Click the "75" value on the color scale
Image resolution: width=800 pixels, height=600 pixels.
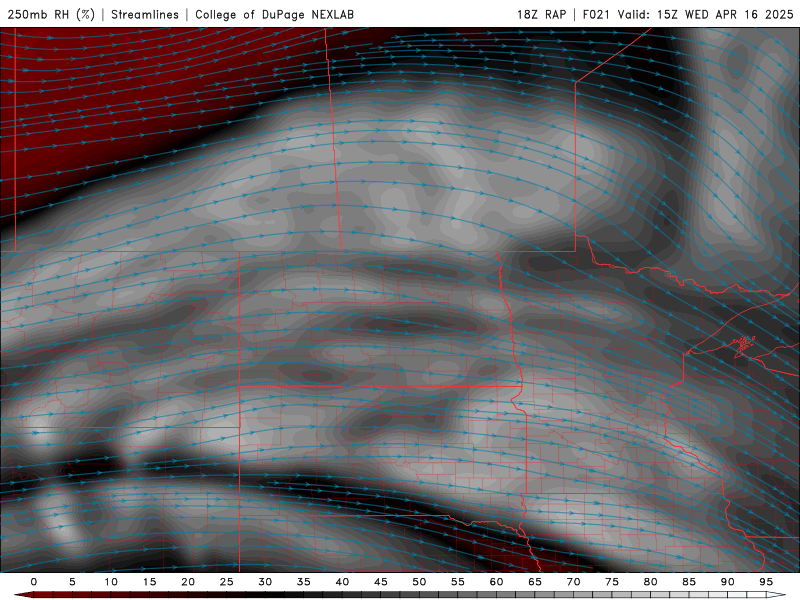pos(612,582)
